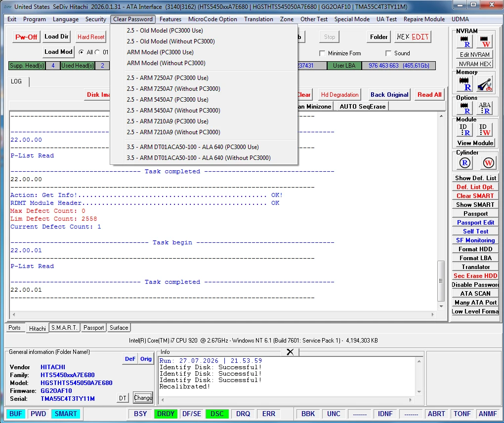Close the Info panel with X icon
Image resolution: width=504 pixels, height=423 pixels.
(x=290, y=352)
